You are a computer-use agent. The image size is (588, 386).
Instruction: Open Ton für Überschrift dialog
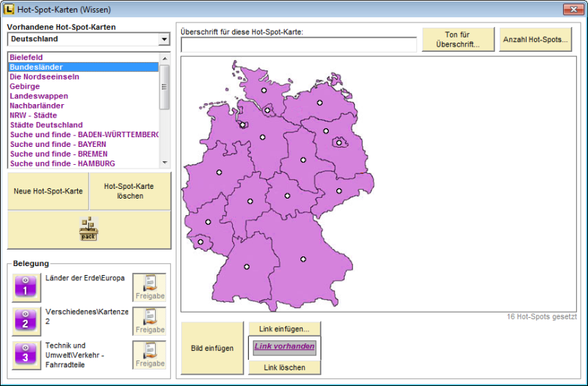click(x=458, y=40)
